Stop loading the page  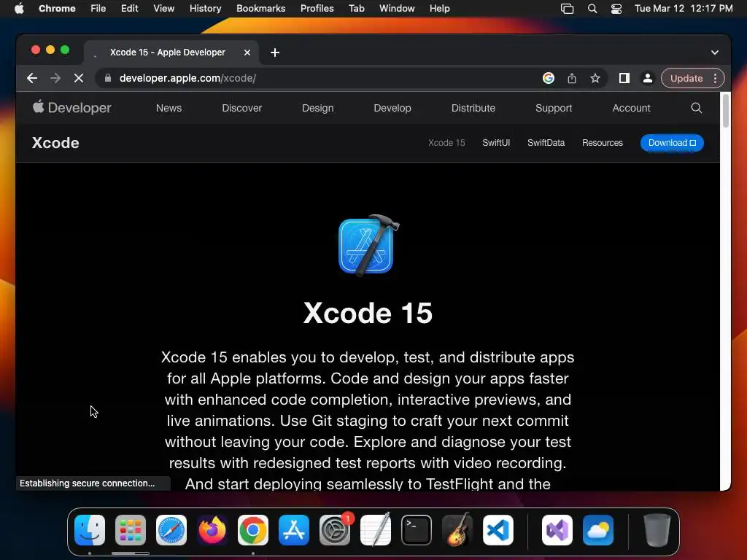79,78
